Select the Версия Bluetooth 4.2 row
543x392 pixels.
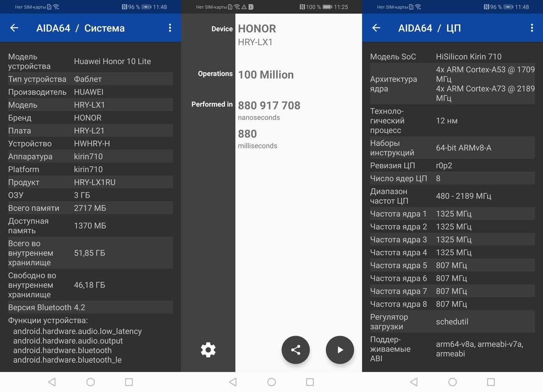[90, 308]
